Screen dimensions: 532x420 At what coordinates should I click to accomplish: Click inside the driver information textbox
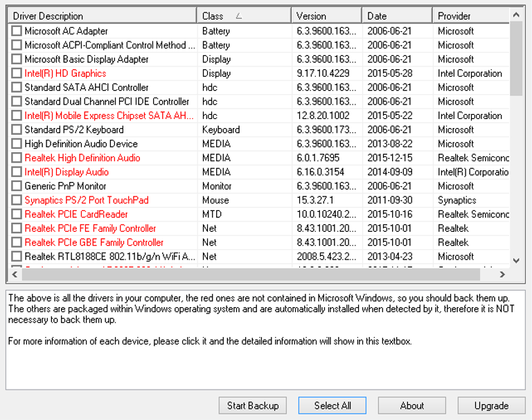pos(265,340)
